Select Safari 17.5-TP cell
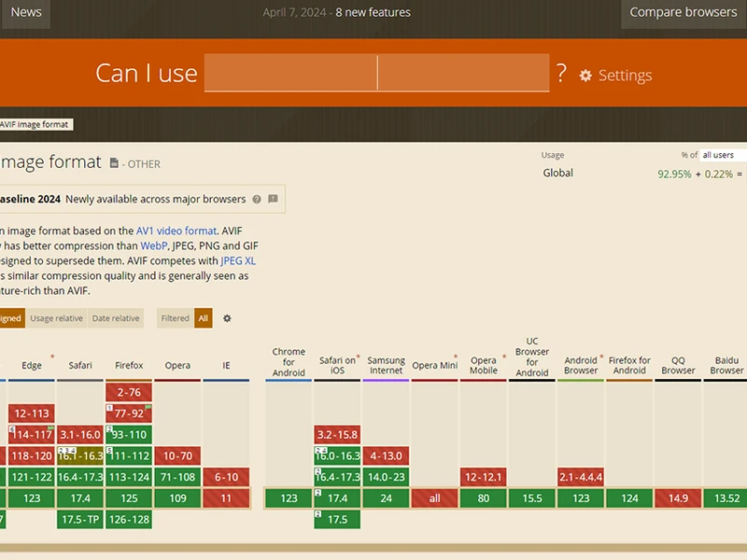This screenshot has height=560, width=747. (x=80, y=520)
